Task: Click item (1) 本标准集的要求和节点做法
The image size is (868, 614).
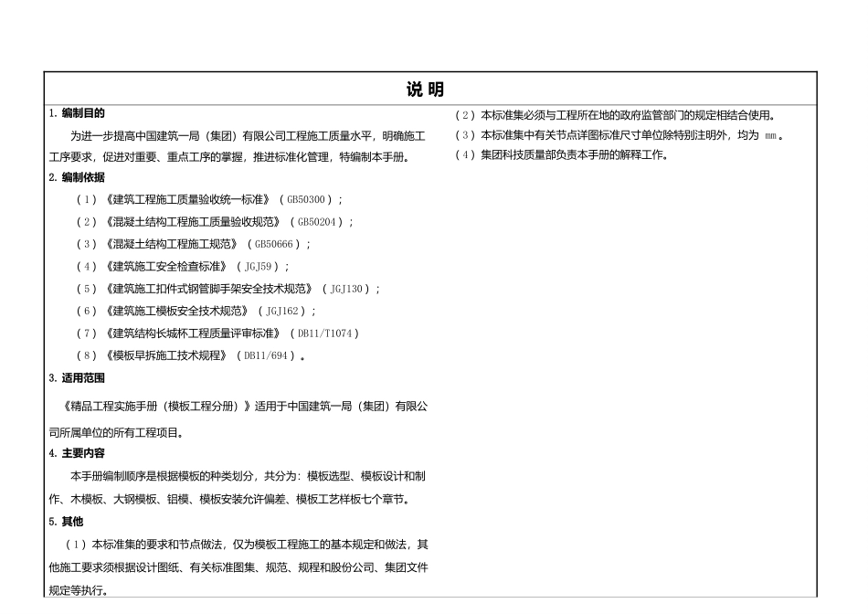Action: coord(247,545)
